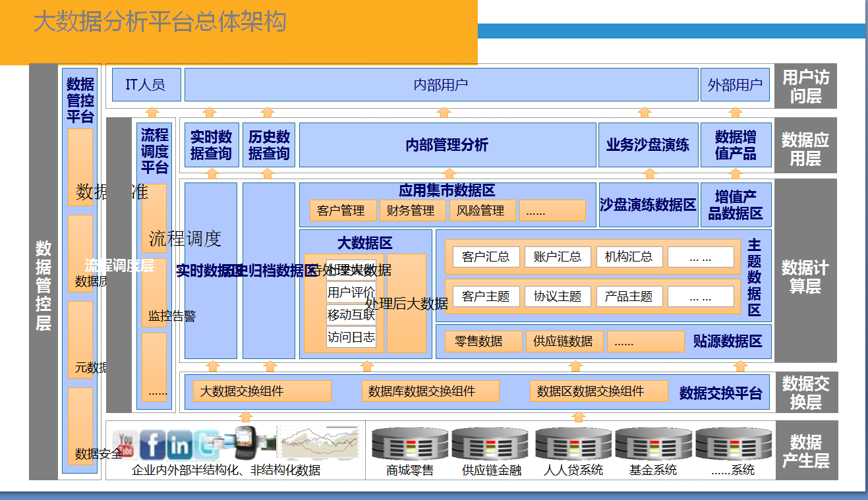Click the 协议主题 box
The width and height of the screenshot is (868, 500).
tap(558, 296)
